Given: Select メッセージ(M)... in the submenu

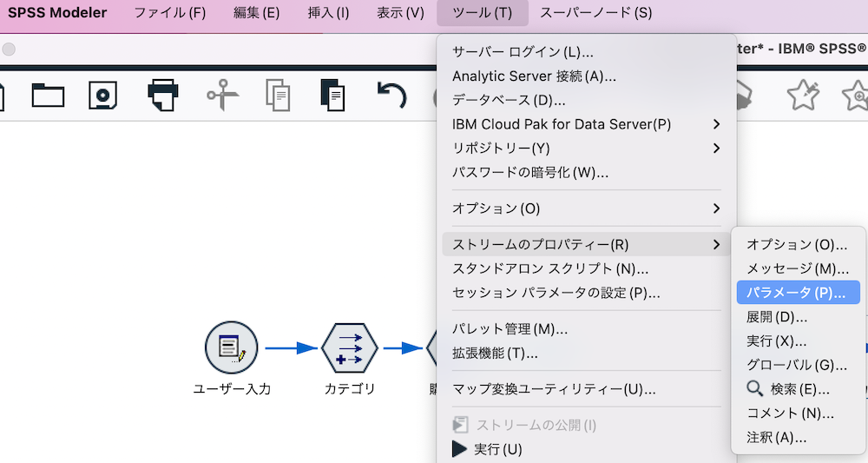Looking at the screenshot, I should pos(799,268).
